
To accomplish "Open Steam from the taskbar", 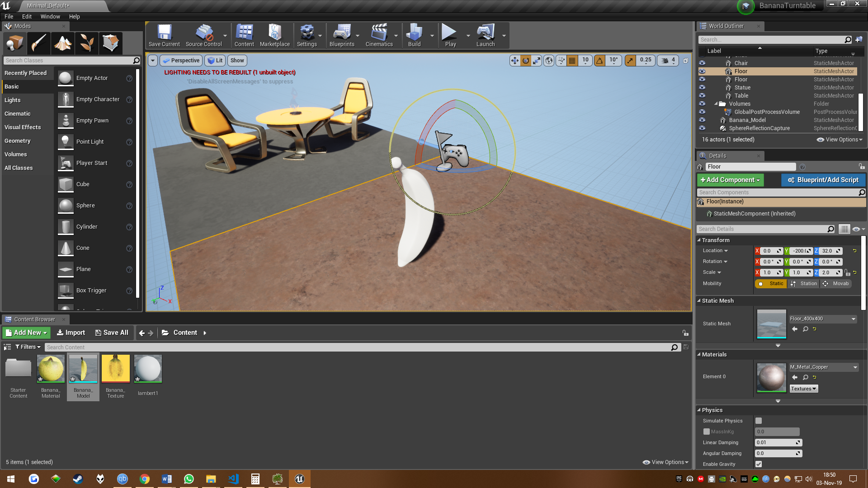I will click(78, 479).
